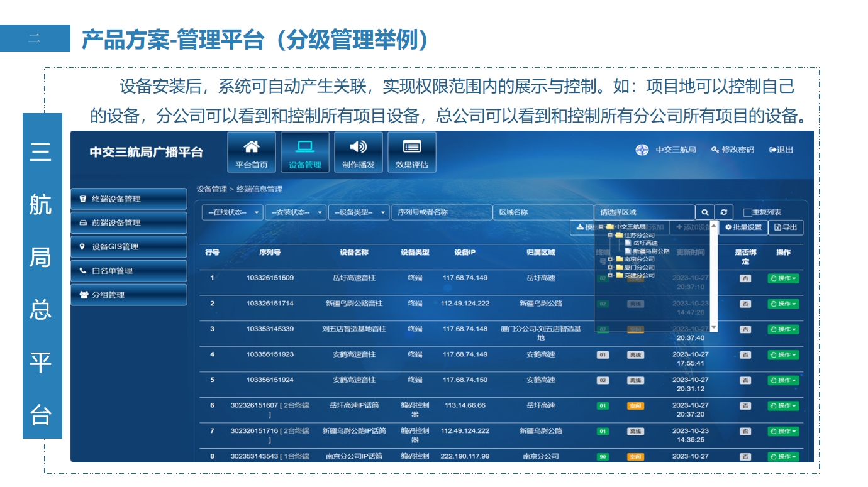868x487 pixels.
Task: Open the 设备管理 laptop icon tab
Action: [x=305, y=151]
